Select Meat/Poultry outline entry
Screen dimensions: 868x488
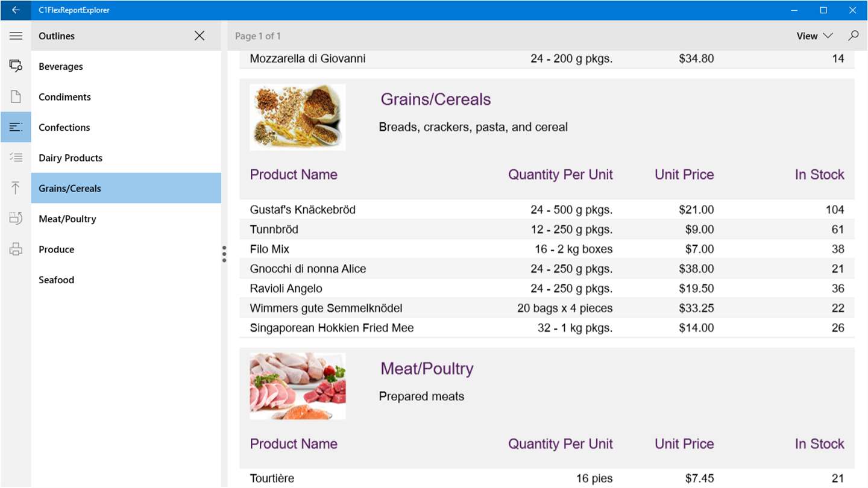(x=68, y=219)
